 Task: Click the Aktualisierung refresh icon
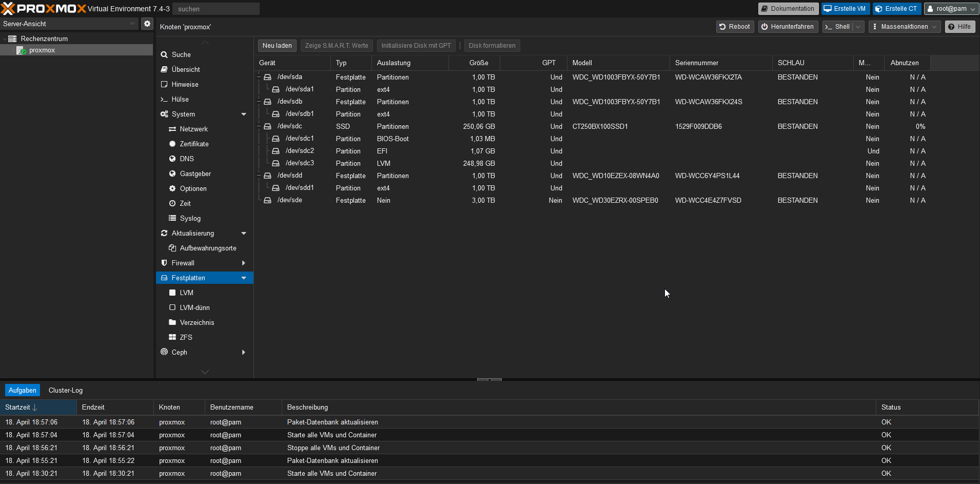click(x=164, y=233)
